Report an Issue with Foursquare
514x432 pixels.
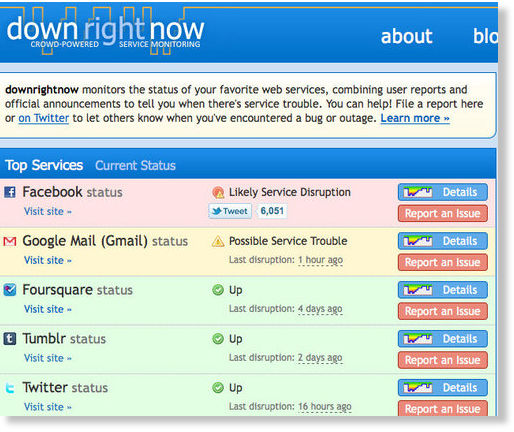click(x=443, y=311)
